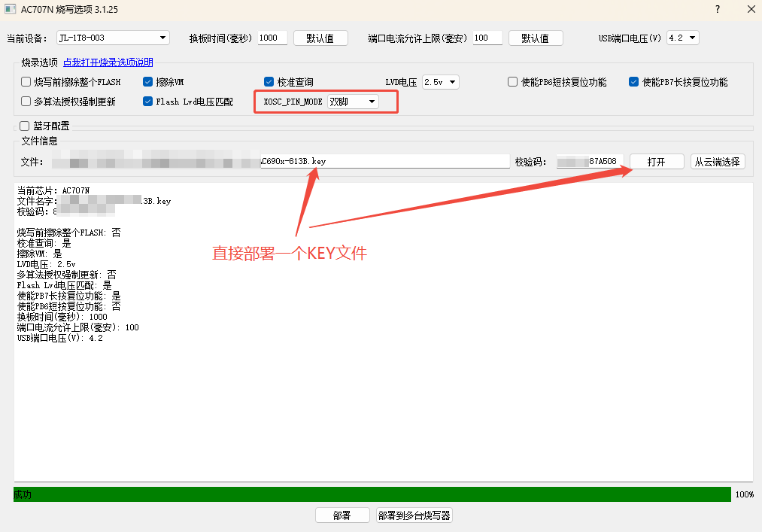Close the AC707N 烧写选项 window
The width and height of the screenshot is (762, 532).
pyautogui.click(x=751, y=9)
